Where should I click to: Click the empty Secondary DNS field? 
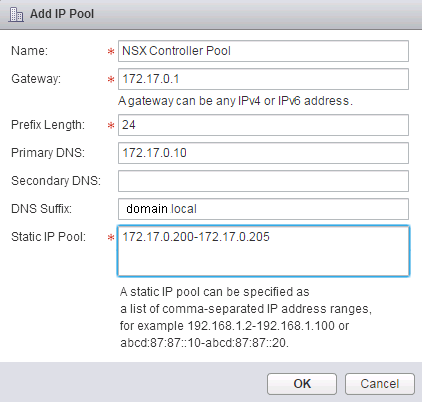coord(263,181)
